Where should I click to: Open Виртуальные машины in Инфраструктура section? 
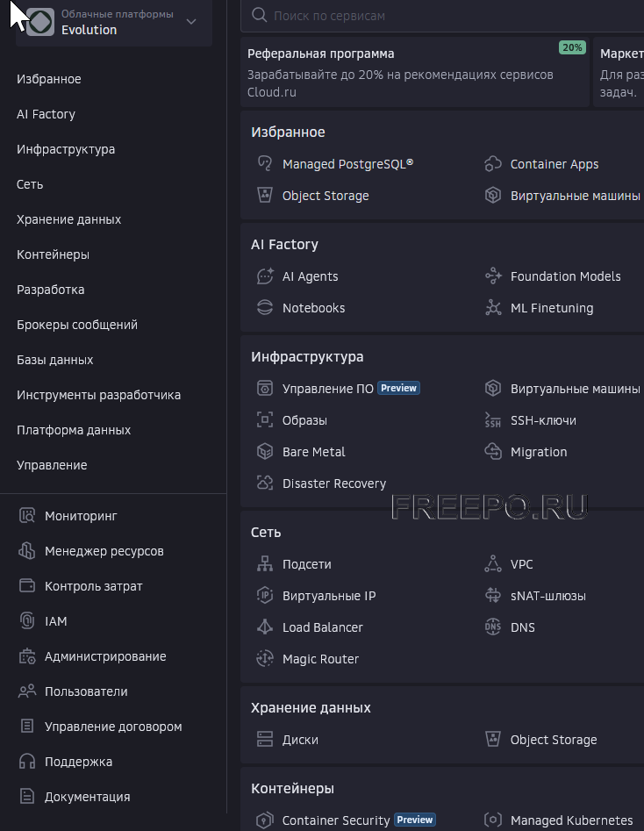click(575, 389)
